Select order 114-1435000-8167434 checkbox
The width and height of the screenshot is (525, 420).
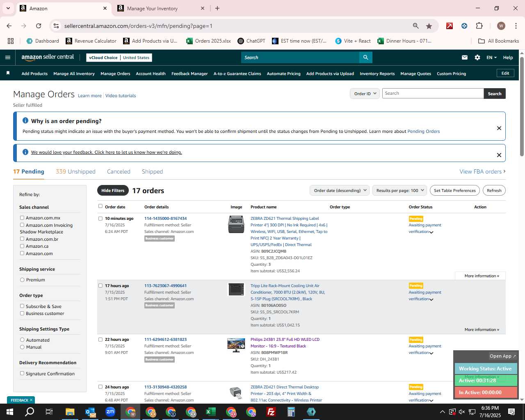pyautogui.click(x=100, y=219)
